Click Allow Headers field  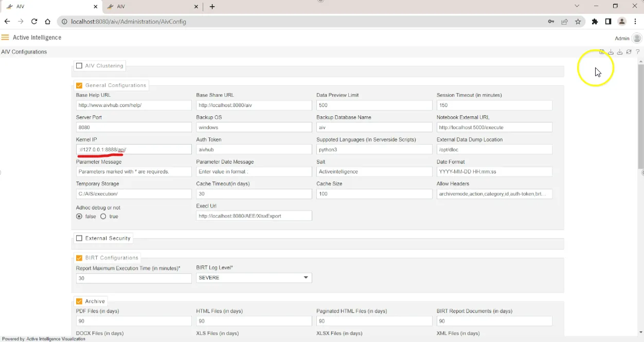(x=494, y=194)
